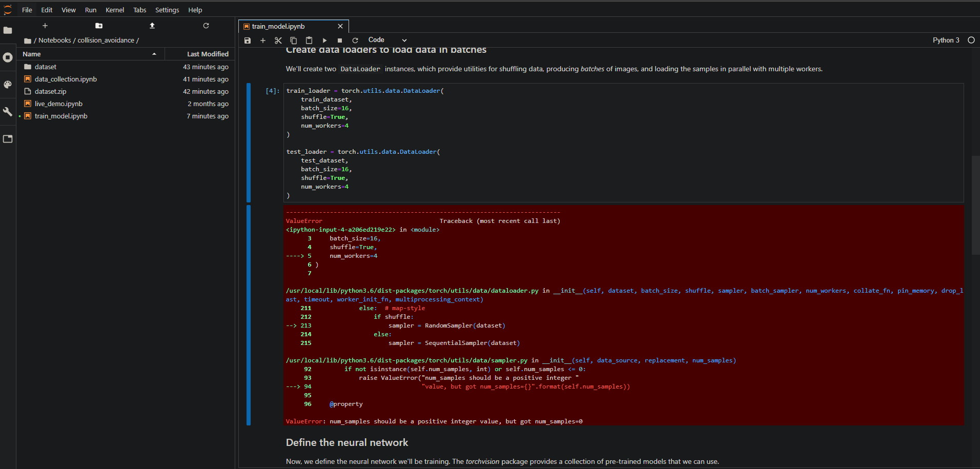Interrupt the kernel with the stop icon

click(x=340, y=40)
